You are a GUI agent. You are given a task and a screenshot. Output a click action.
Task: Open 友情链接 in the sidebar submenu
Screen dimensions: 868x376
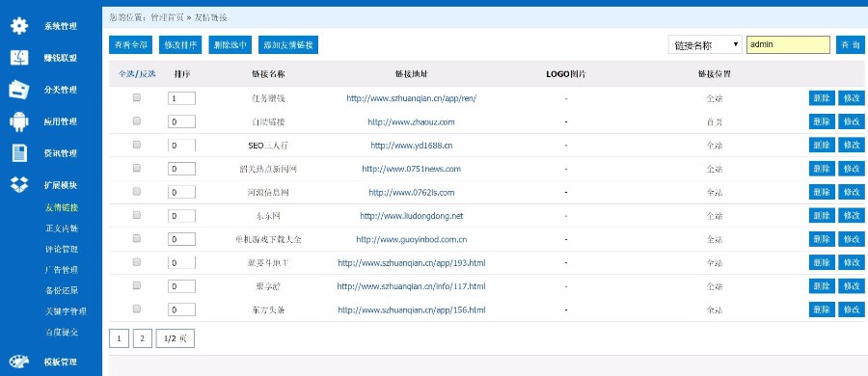[x=62, y=207]
